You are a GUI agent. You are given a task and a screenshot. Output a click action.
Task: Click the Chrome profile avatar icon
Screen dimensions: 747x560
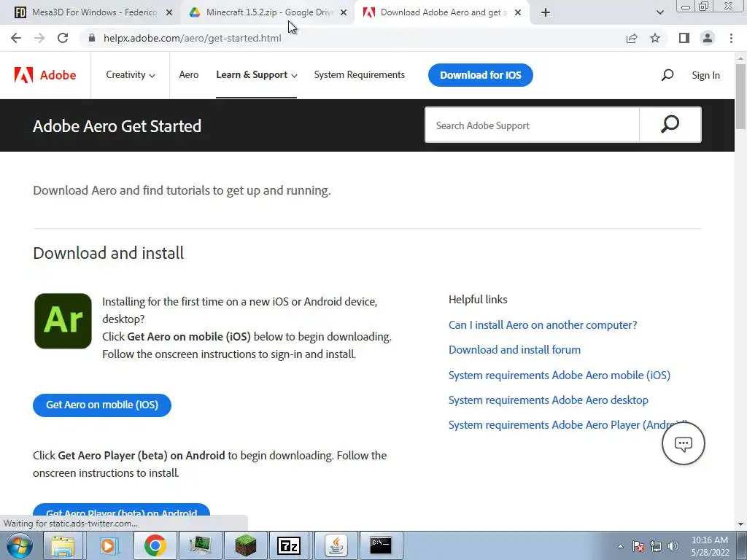click(x=708, y=38)
